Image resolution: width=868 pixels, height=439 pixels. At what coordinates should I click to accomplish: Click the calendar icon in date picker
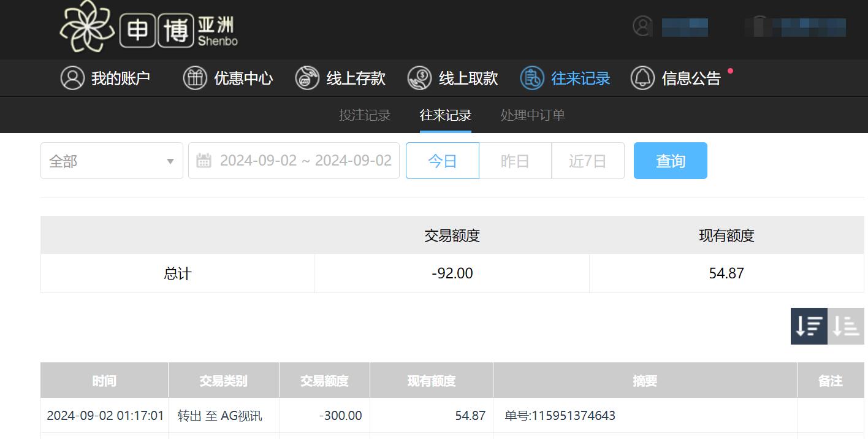pos(205,160)
